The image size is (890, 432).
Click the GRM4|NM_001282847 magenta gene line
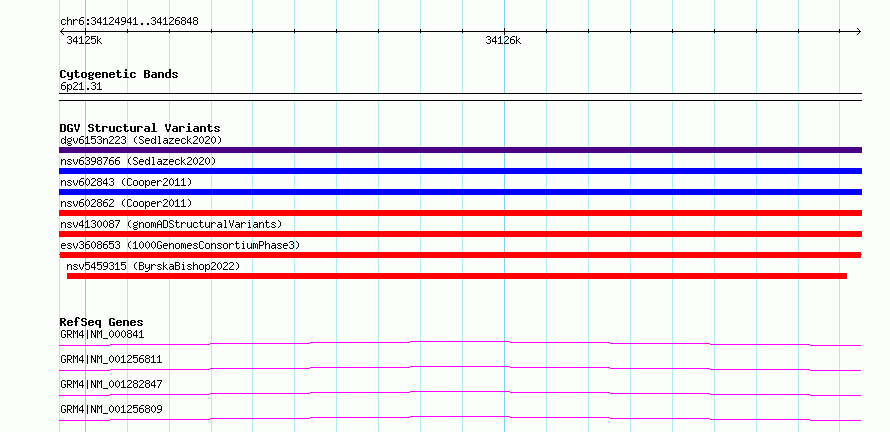pyautogui.click(x=460, y=393)
